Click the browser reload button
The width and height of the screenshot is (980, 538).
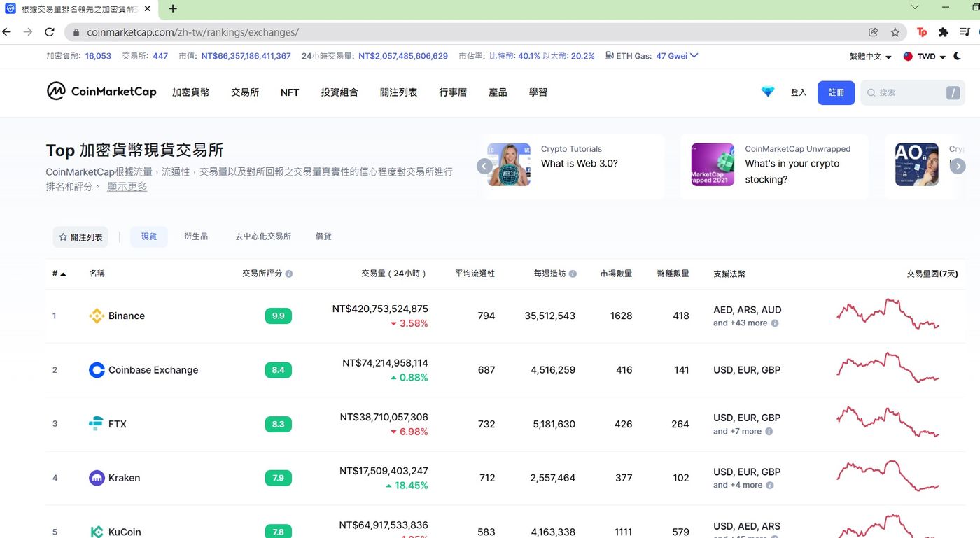(x=50, y=32)
